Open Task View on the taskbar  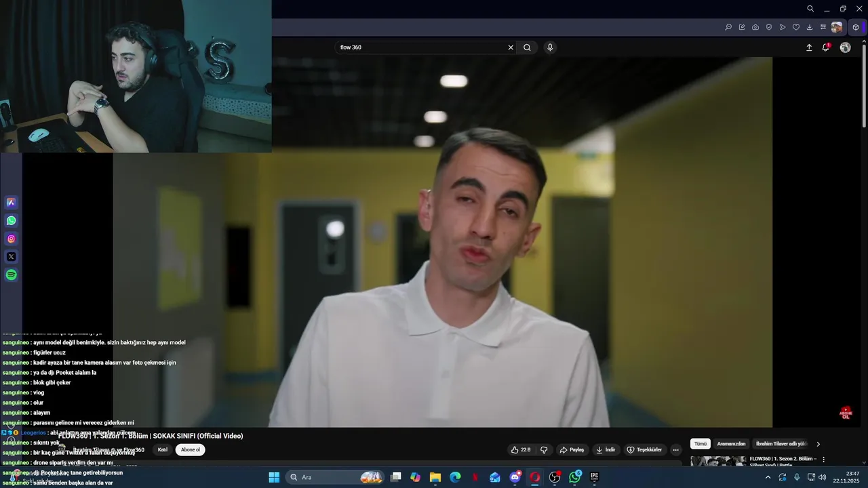(396, 477)
